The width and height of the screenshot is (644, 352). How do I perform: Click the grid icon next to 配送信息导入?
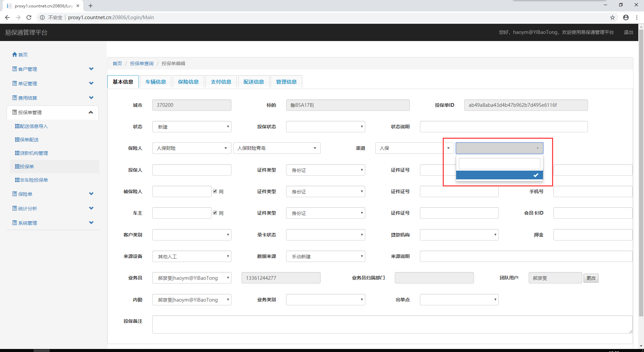click(x=17, y=126)
